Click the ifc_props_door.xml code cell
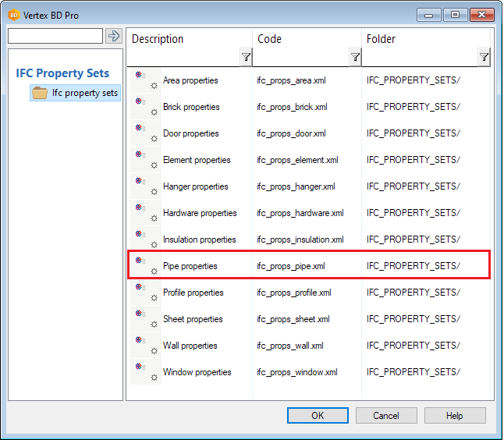 (x=291, y=133)
